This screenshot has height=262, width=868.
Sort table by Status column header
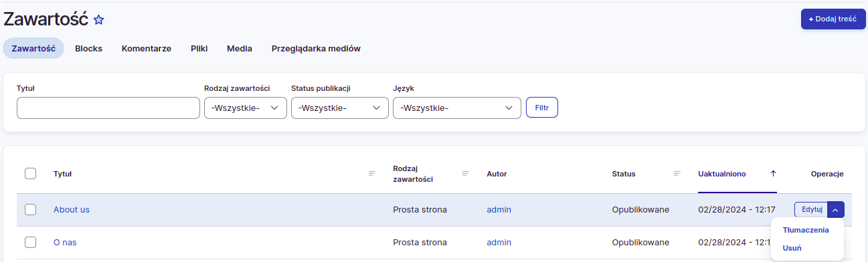(x=624, y=174)
